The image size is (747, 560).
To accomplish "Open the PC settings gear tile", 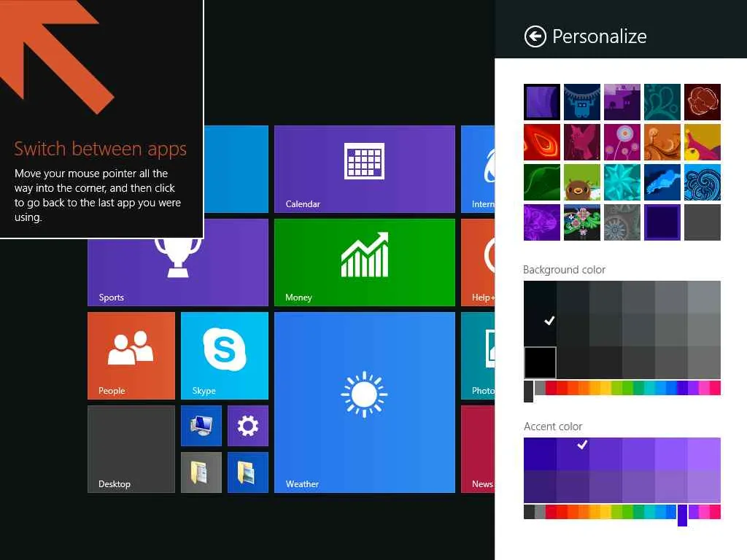I will click(248, 426).
